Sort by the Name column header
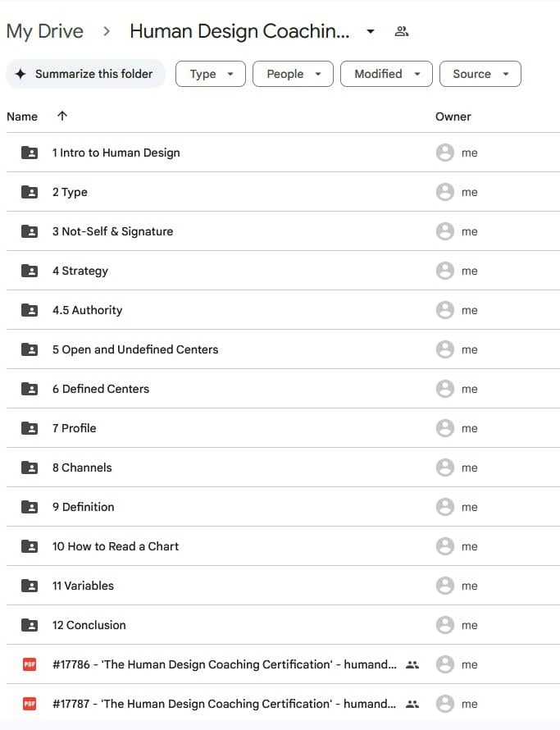 [22, 116]
